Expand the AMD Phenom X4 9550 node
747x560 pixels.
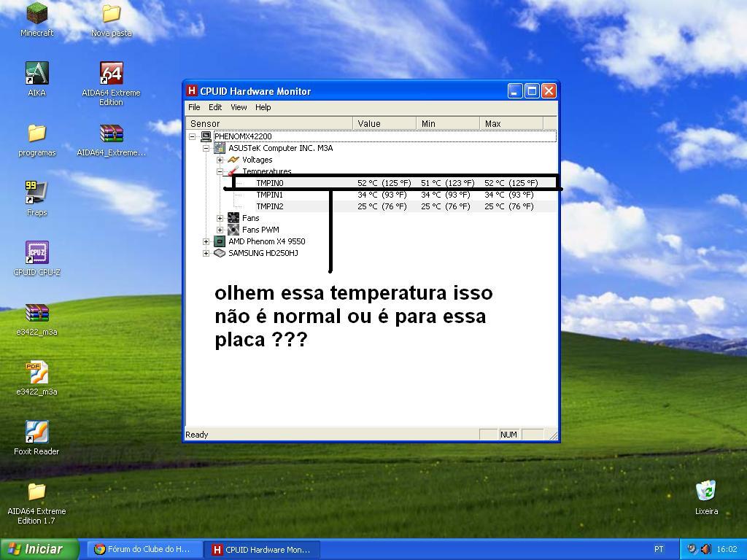(x=206, y=241)
